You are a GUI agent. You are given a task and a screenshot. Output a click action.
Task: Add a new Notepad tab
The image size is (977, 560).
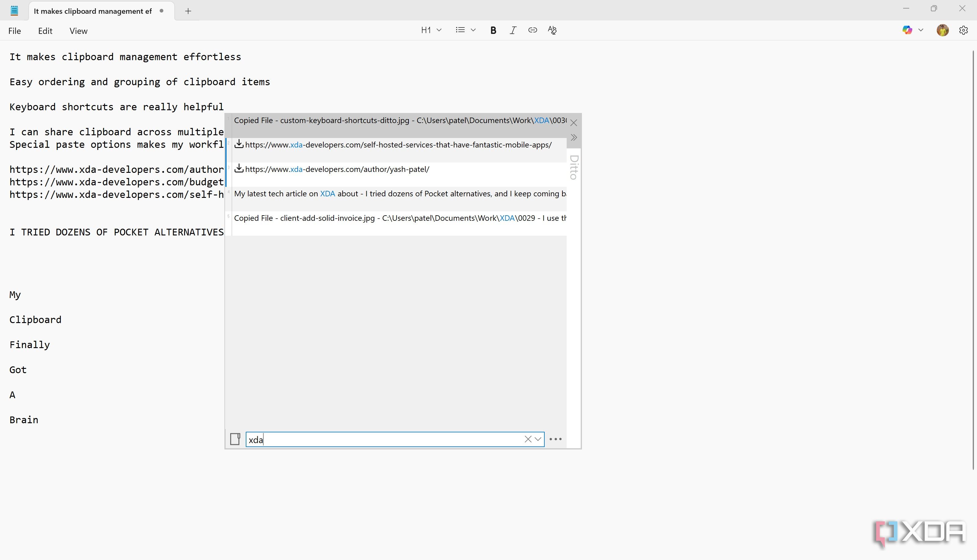pyautogui.click(x=188, y=11)
